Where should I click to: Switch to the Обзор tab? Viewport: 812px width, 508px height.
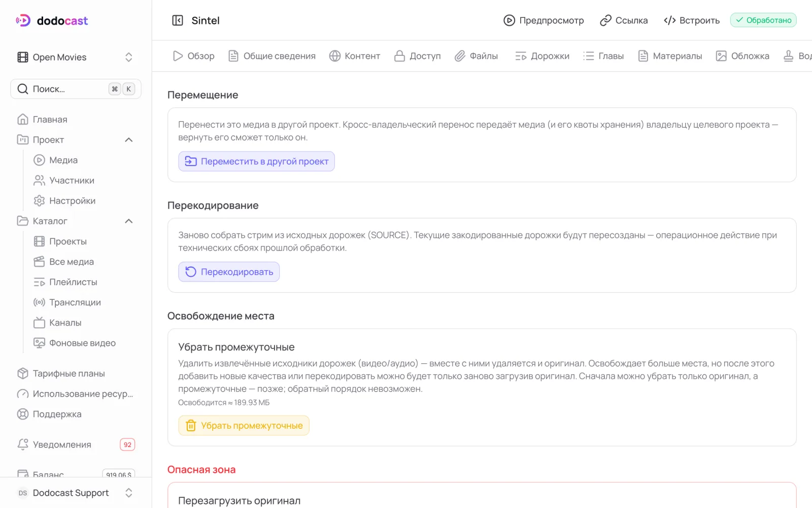pyautogui.click(x=193, y=56)
